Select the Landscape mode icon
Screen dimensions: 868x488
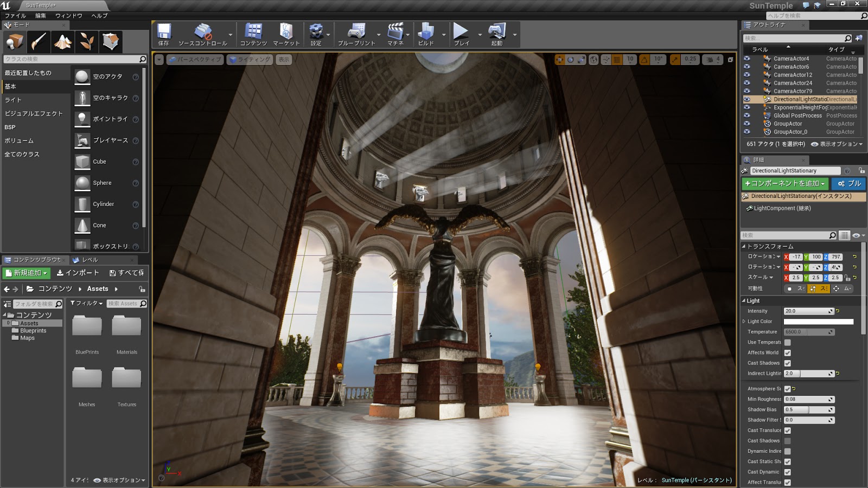[x=62, y=42]
